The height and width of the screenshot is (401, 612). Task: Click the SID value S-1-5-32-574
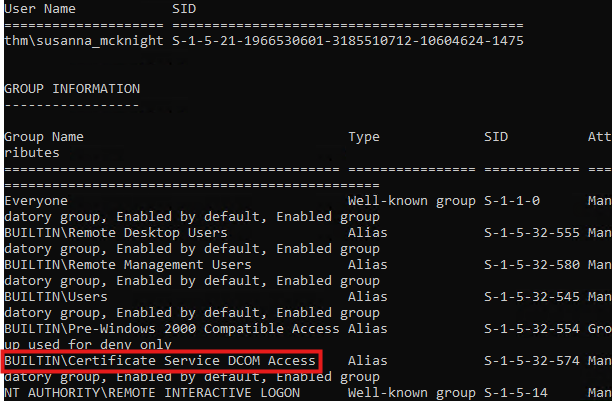pos(531,360)
